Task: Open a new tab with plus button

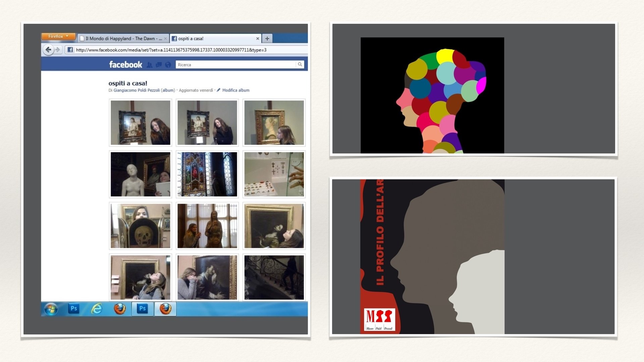Action: [x=267, y=39]
